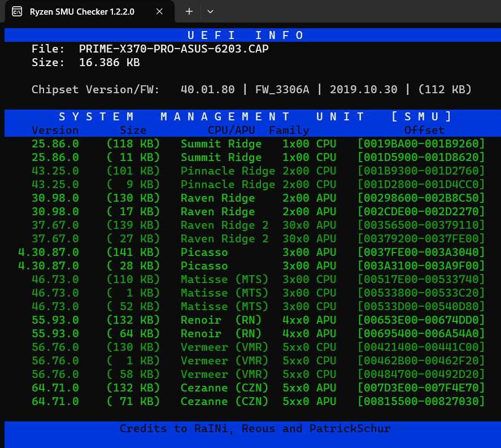Click offset [00815500-00827030]
501x448 pixels.
click(421, 401)
